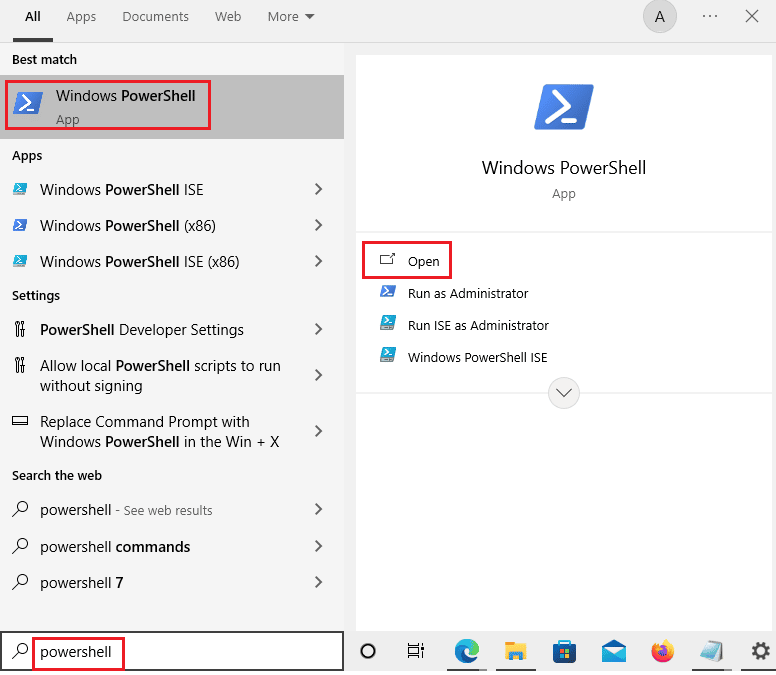Screen dimensions: 776x675
Task: Choose Run ISE as Administrator
Action: click(x=478, y=325)
